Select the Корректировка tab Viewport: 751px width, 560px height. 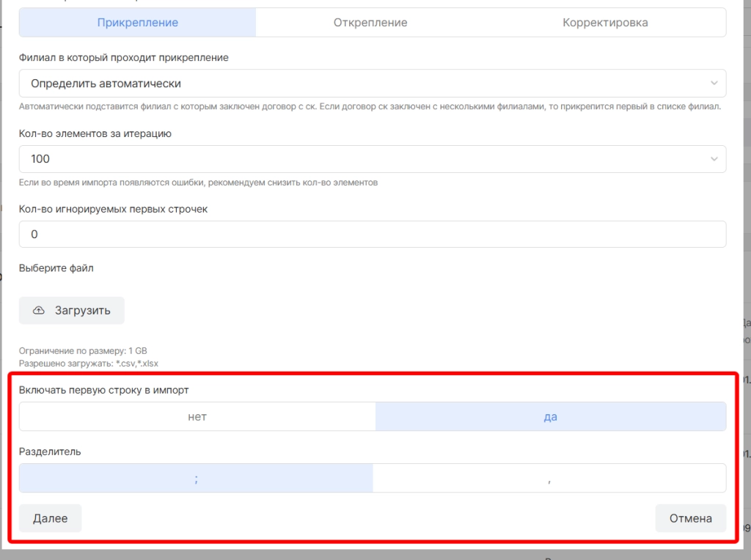(x=605, y=23)
